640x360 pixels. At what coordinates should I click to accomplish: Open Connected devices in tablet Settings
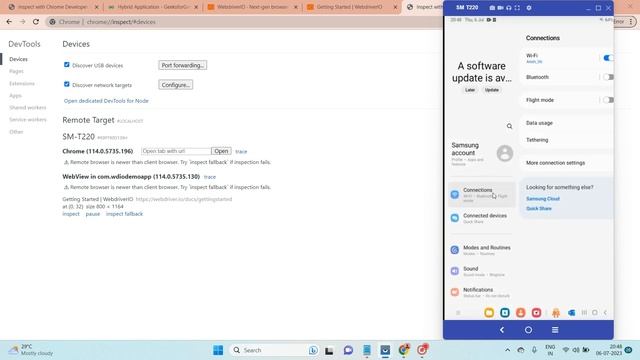(x=481, y=218)
